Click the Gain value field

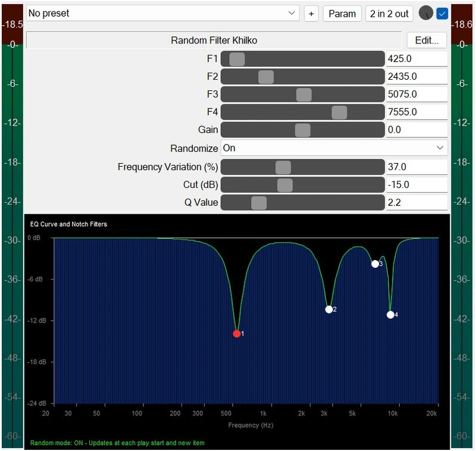(x=417, y=130)
